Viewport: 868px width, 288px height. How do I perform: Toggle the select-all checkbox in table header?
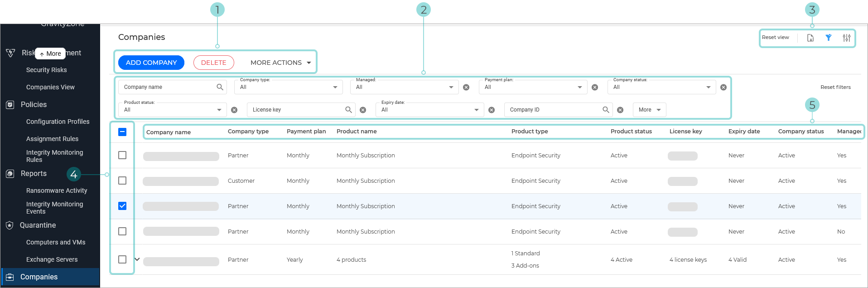tap(122, 132)
